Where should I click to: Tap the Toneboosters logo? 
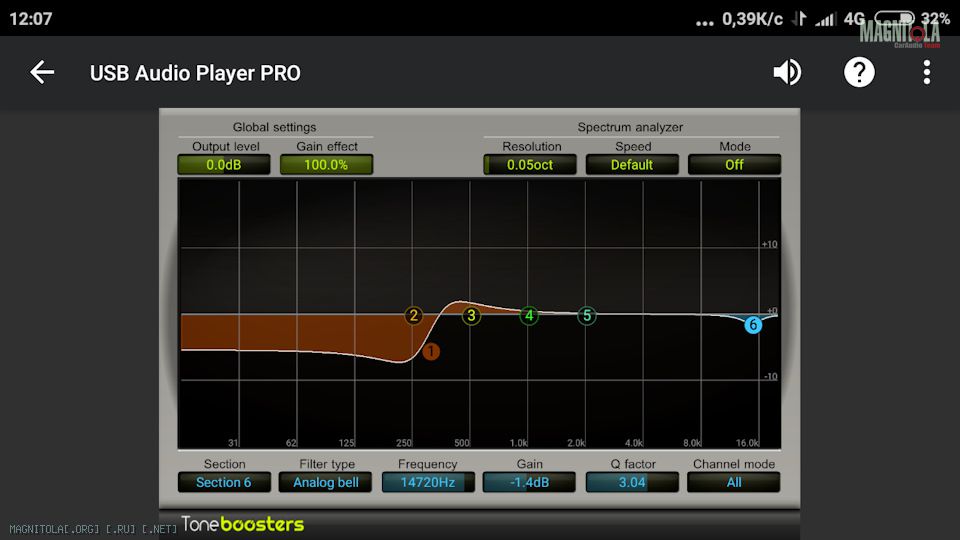(x=242, y=524)
